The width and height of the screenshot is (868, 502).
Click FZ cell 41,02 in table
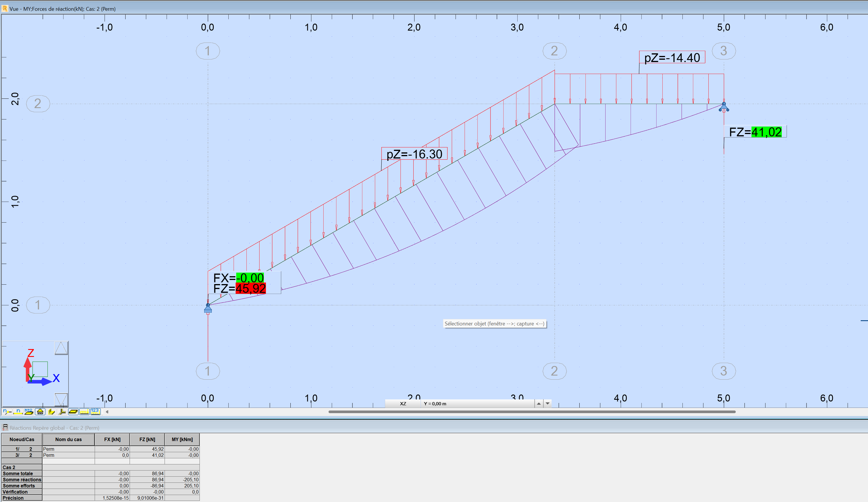(x=147, y=455)
